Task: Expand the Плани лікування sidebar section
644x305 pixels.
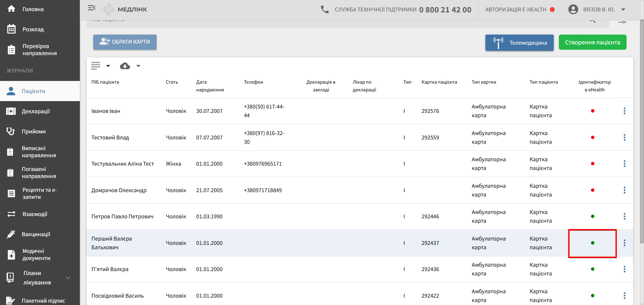Action: click(68, 278)
